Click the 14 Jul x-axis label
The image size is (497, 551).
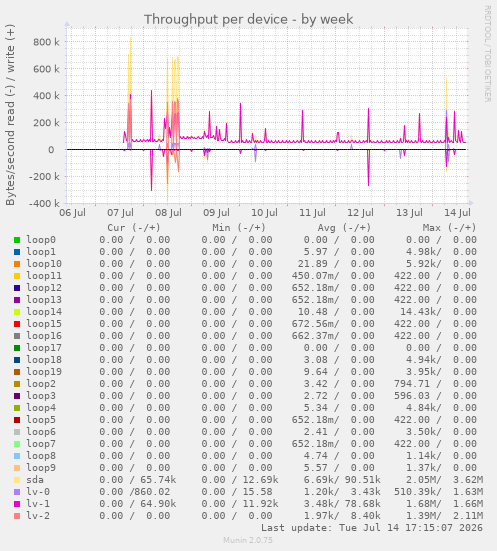457,213
